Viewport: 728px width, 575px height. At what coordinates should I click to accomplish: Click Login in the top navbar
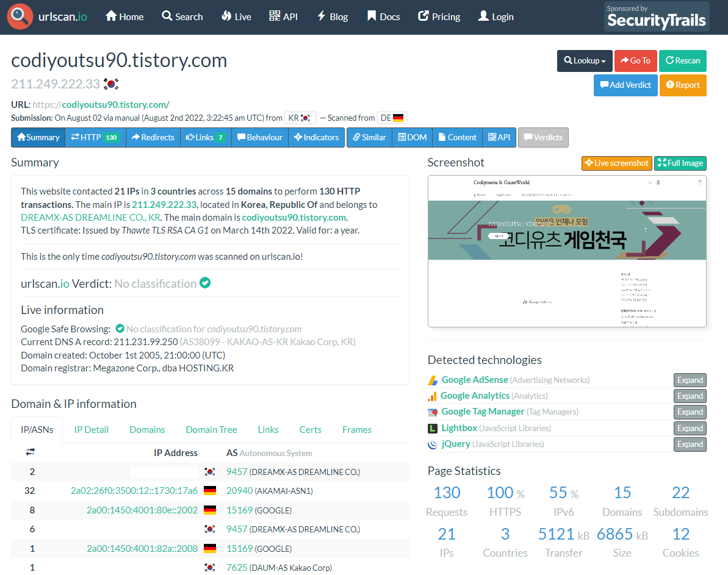tap(496, 16)
